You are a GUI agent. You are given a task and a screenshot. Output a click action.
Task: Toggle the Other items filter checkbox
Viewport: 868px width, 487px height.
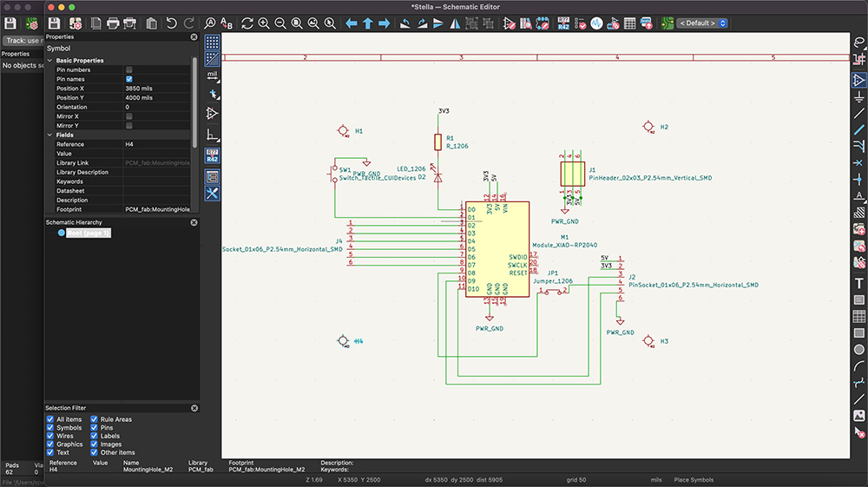(94, 452)
